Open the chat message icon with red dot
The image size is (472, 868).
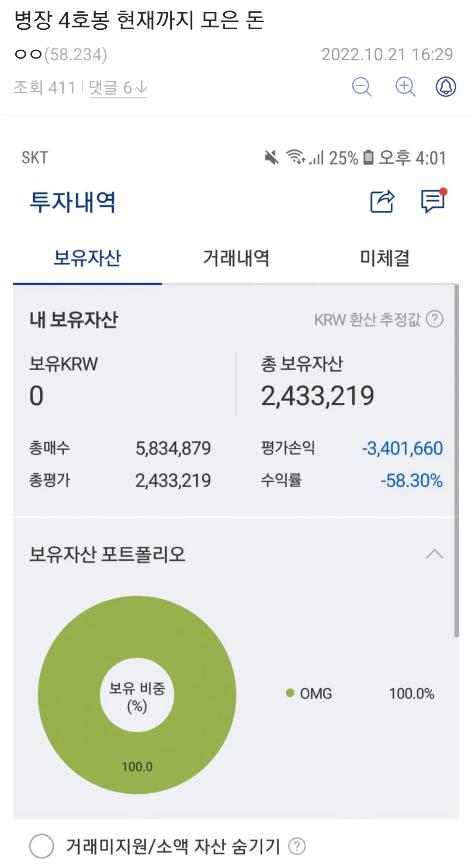tap(433, 201)
